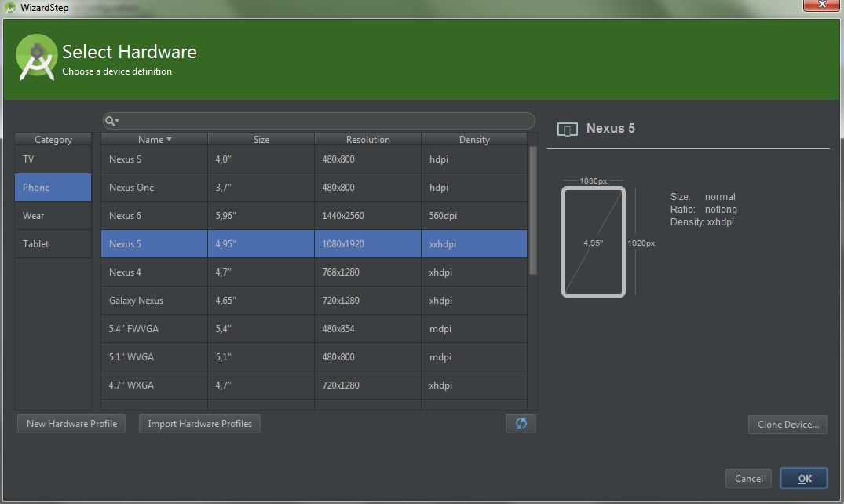Click the refresh device list icon
Image resolution: width=844 pixels, height=504 pixels.
coord(521,423)
